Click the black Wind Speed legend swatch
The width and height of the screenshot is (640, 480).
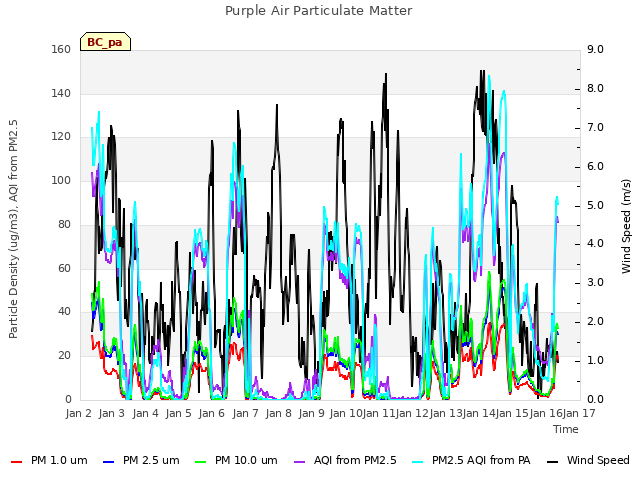pyautogui.click(x=552, y=462)
